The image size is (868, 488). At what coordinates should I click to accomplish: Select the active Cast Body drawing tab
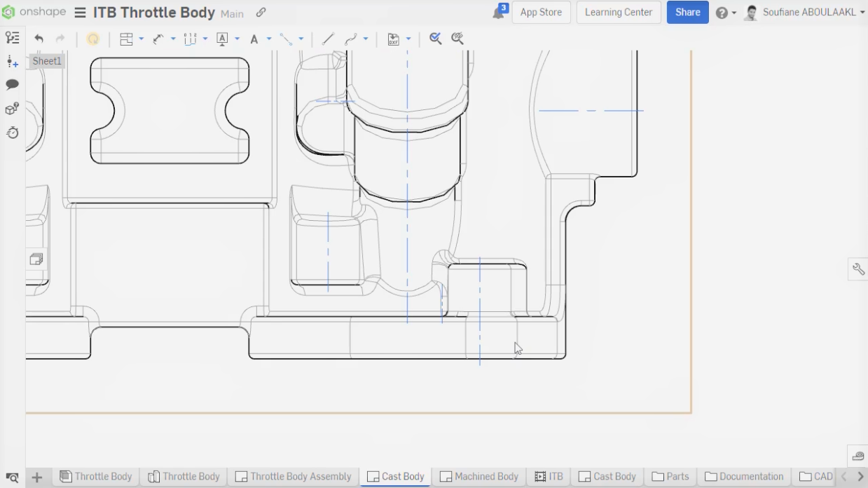(x=396, y=477)
